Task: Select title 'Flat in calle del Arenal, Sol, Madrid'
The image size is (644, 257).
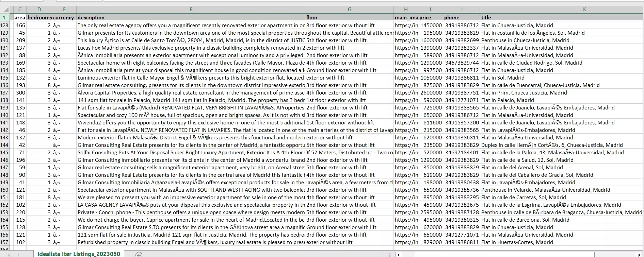Action: (561, 167)
